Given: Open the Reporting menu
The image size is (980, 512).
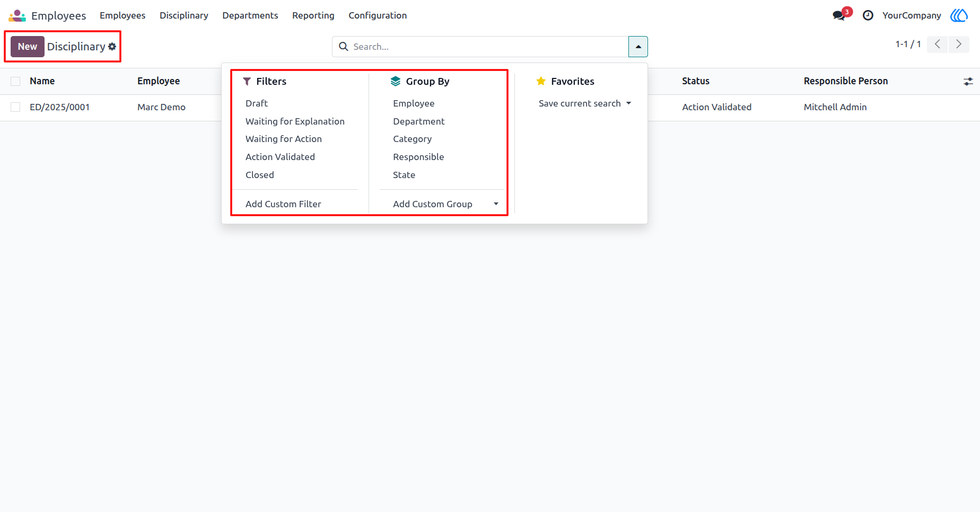Looking at the screenshot, I should [x=313, y=15].
